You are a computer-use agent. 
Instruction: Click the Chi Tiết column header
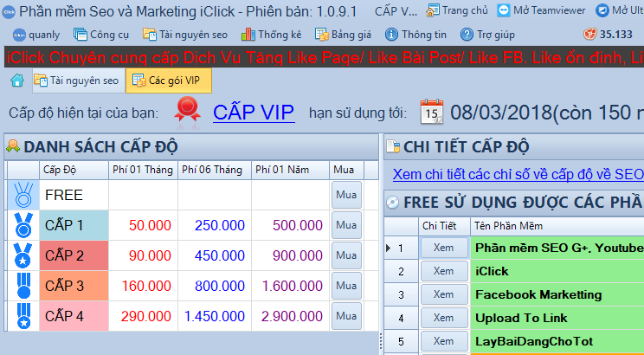tap(444, 226)
